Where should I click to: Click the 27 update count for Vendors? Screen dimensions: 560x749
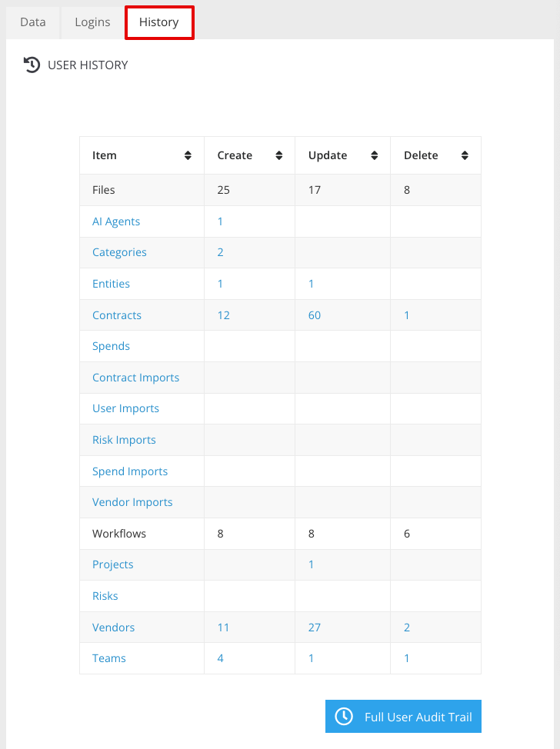point(314,627)
